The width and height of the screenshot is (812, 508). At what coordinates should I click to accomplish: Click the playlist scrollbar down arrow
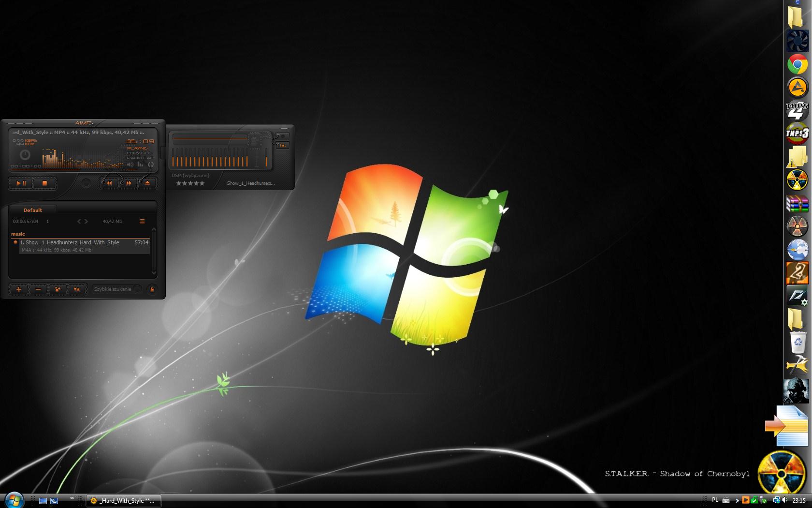tap(154, 272)
